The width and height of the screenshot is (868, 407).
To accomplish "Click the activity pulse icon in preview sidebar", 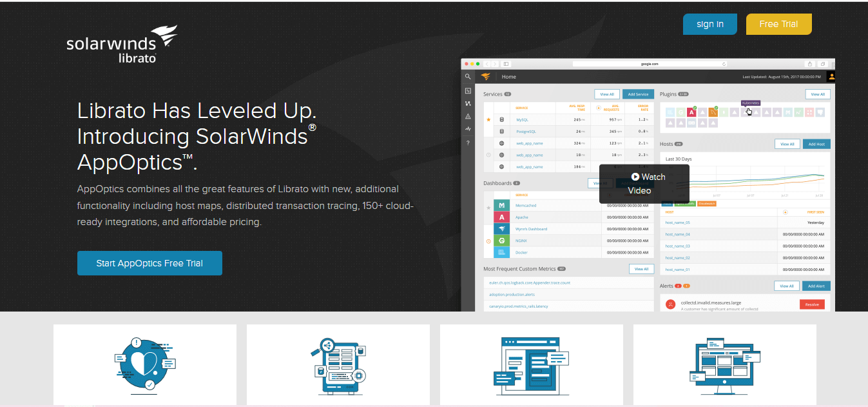I will (x=468, y=129).
